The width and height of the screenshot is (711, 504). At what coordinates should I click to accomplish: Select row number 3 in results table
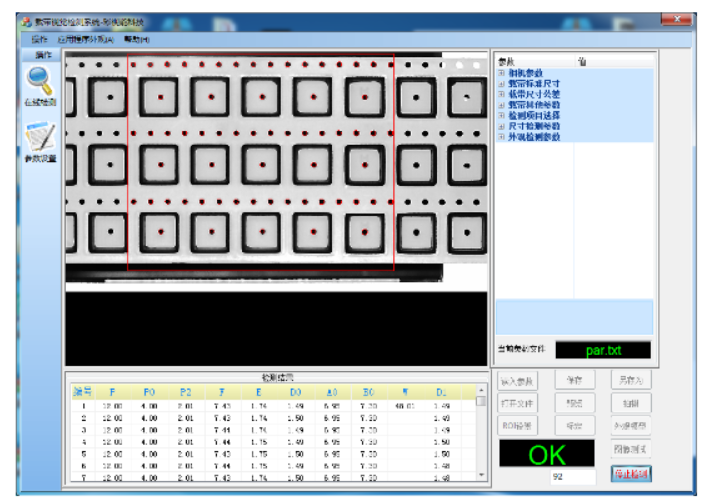pyautogui.click(x=83, y=430)
